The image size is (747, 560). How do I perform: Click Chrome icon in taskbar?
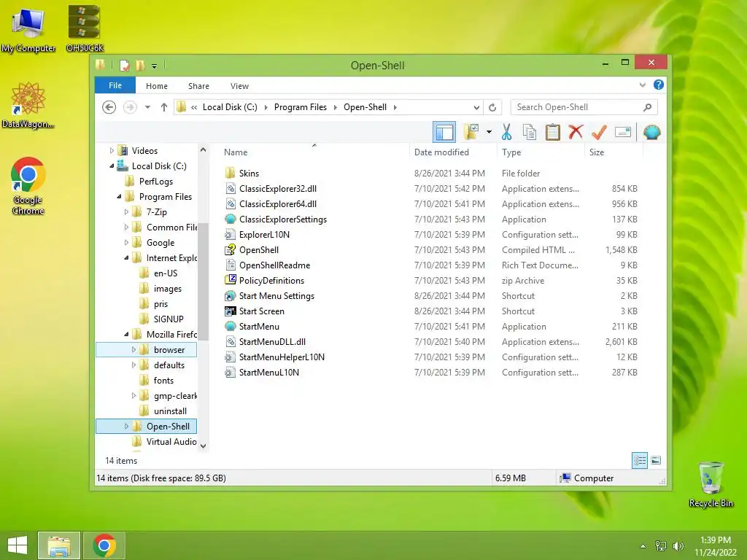(104, 545)
